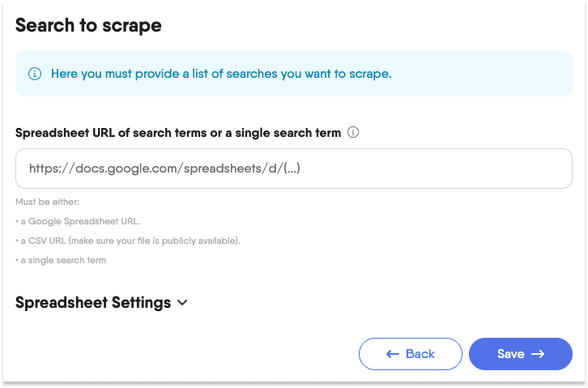Click the info tooltip icon beside the Spreadsheet URL label
The height and width of the screenshot is (388, 588).
[x=353, y=132]
